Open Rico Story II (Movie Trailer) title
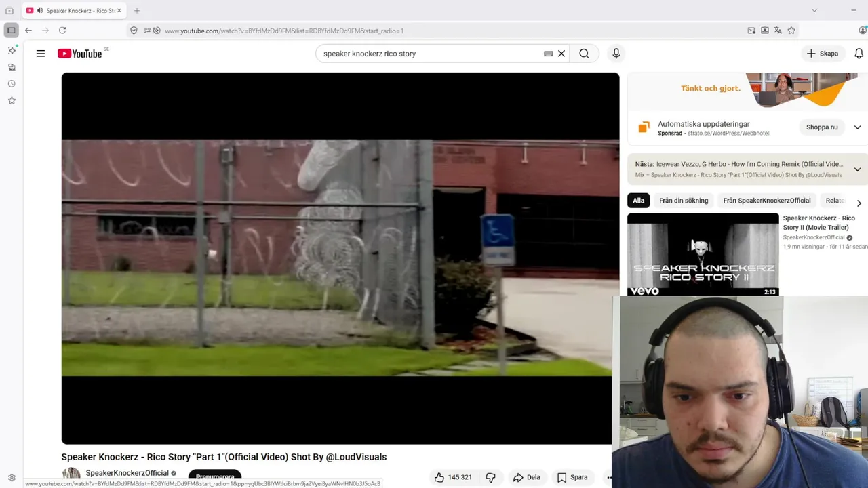 click(818, 223)
